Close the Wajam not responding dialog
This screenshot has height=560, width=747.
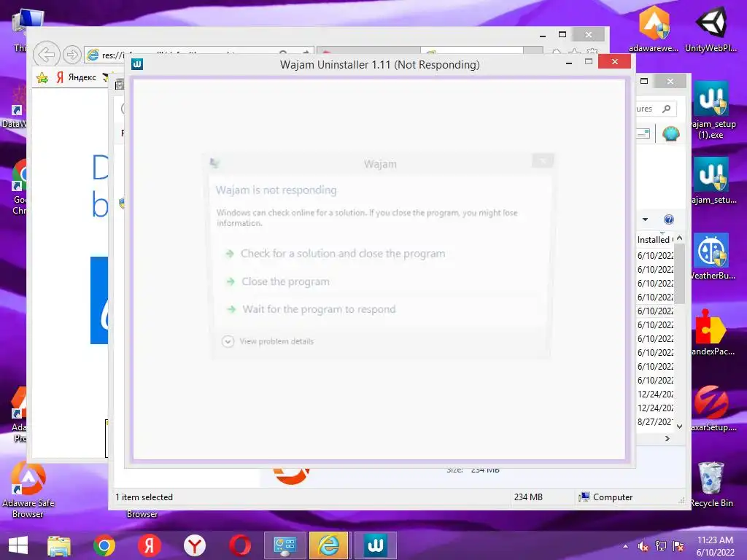(543, 161)
